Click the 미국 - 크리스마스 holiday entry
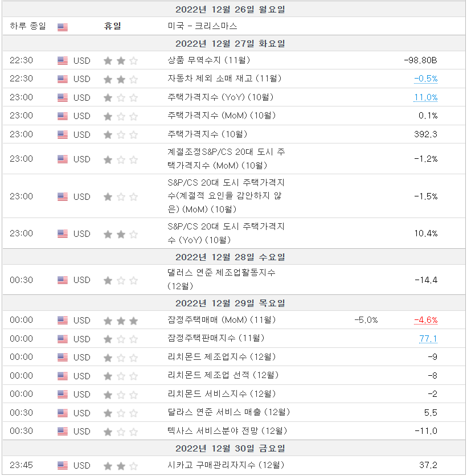The height and width of the screenshot is (476, 467). click(203, 26)
